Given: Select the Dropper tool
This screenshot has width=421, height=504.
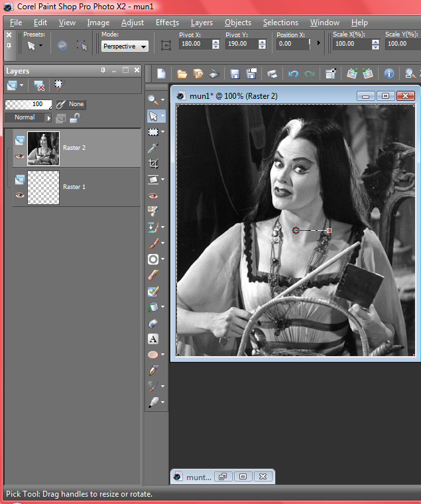Looking at the screenshot, I should (153, 148).
